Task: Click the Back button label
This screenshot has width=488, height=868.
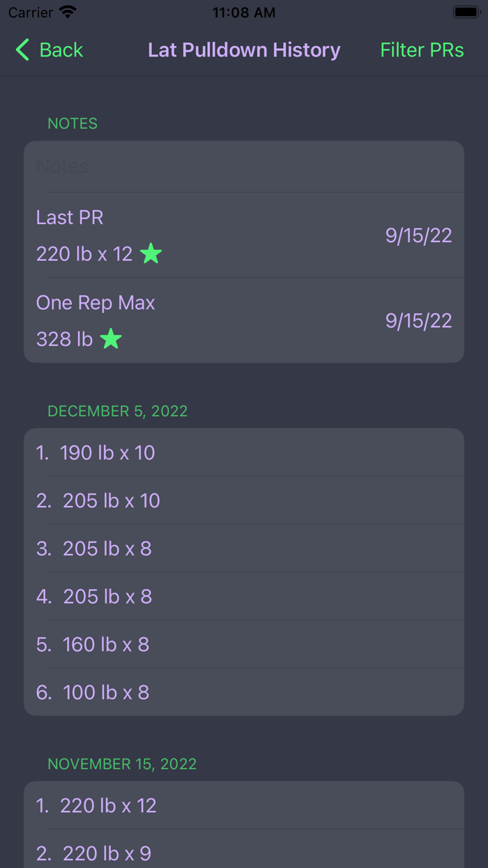Action: pyautogui.click(x=61, y=50)
